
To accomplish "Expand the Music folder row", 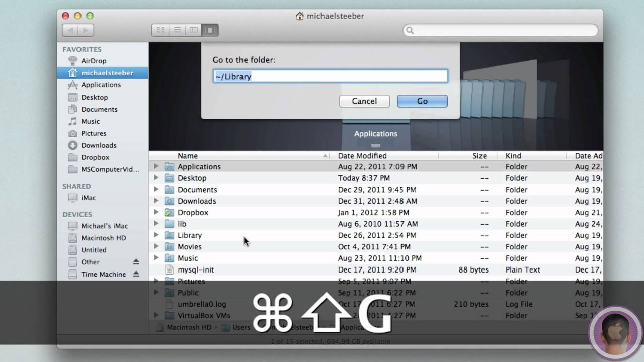I will pyautogui.click(x=156, y=258).
